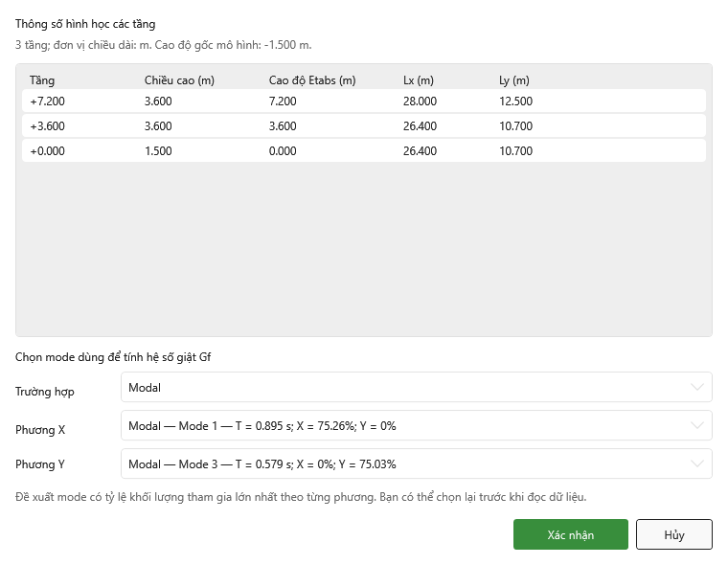
Task: Click the Lx value 28.000 cell
Action: (420, 102)
